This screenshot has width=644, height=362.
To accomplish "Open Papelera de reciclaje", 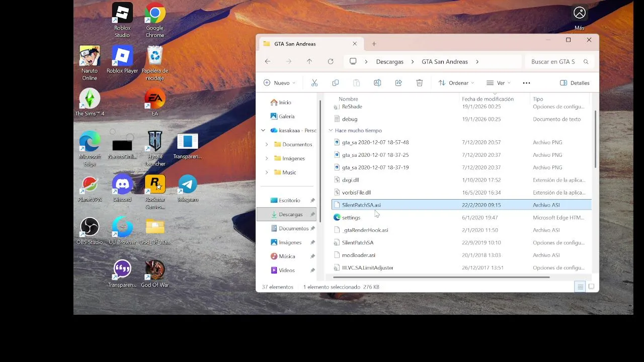I will (154, 63).
